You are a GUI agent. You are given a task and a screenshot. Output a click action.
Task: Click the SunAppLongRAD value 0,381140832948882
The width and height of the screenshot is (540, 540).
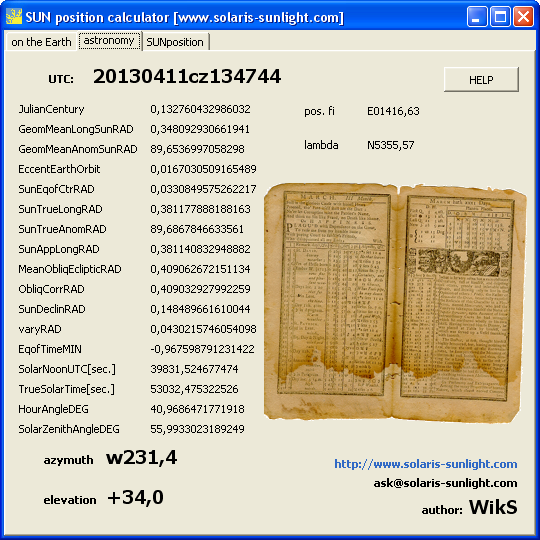pyautogui.click(x=200, y=249)
